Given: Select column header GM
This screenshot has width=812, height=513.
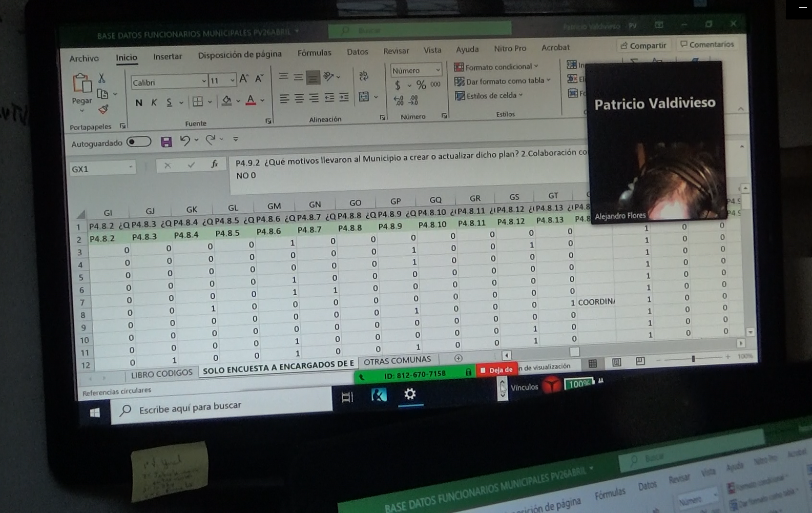Looking at the screenshot, I should pos(274,206).
